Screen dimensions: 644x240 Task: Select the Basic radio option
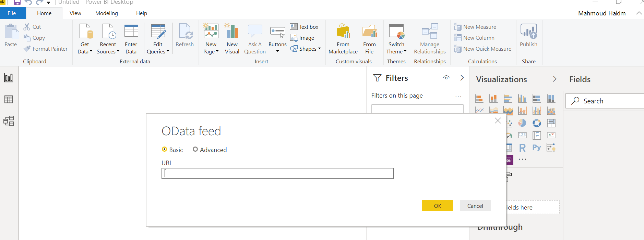pyautogui.click(x=165, y=149)
